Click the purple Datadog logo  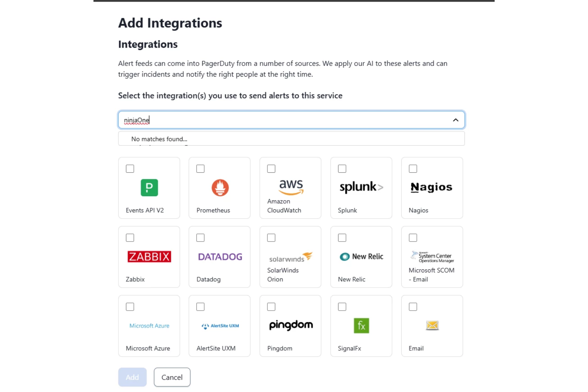pyautogui.click(x=220, y=257)
